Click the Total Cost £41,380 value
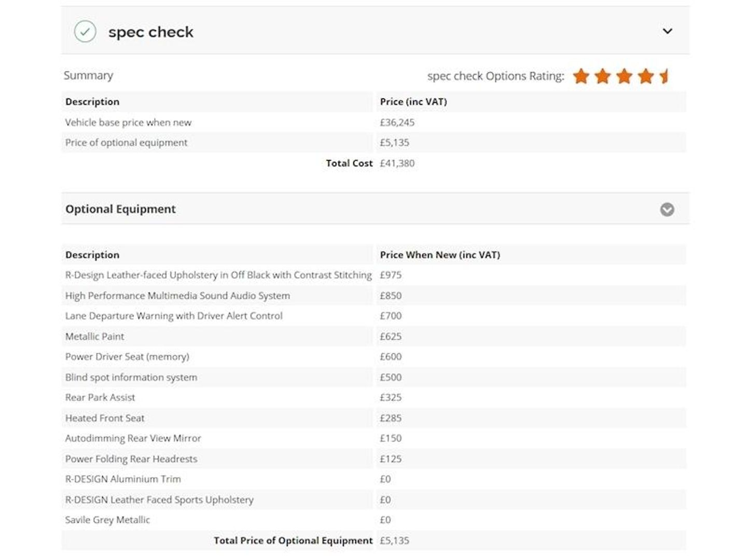The width and height of the screenshot is (747, 560). 397,163
